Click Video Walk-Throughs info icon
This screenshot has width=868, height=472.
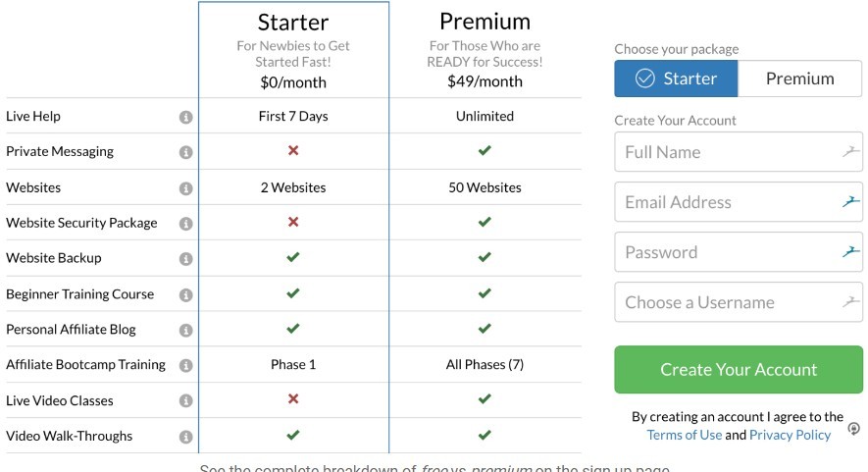pyautogui.click(x=186, y=437)
